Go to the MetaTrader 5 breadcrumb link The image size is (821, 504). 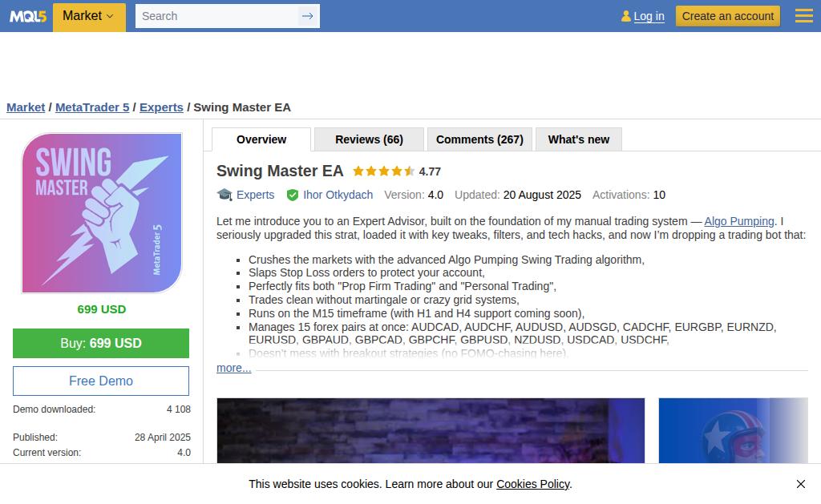[x=92, y=107]
